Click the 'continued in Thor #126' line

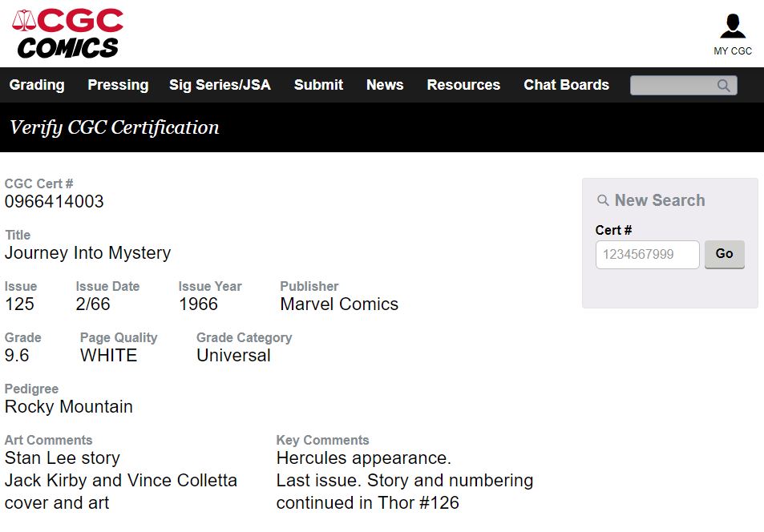click(x=368, y=503)
